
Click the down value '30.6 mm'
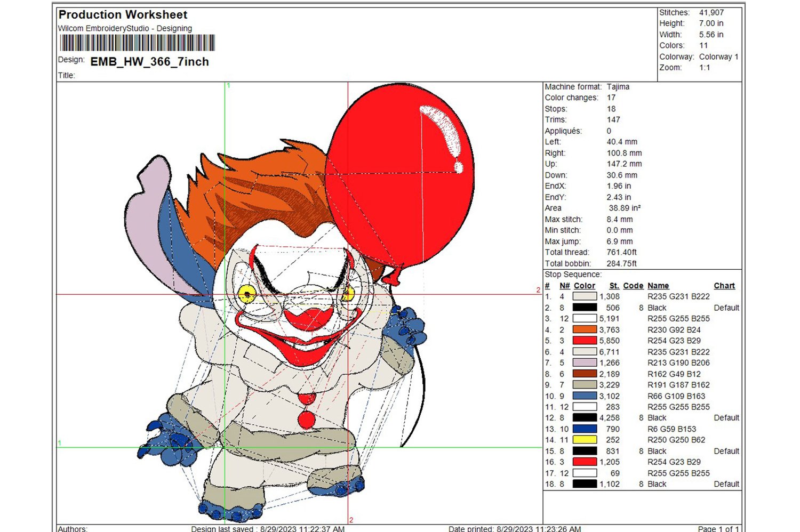[622, 175]
